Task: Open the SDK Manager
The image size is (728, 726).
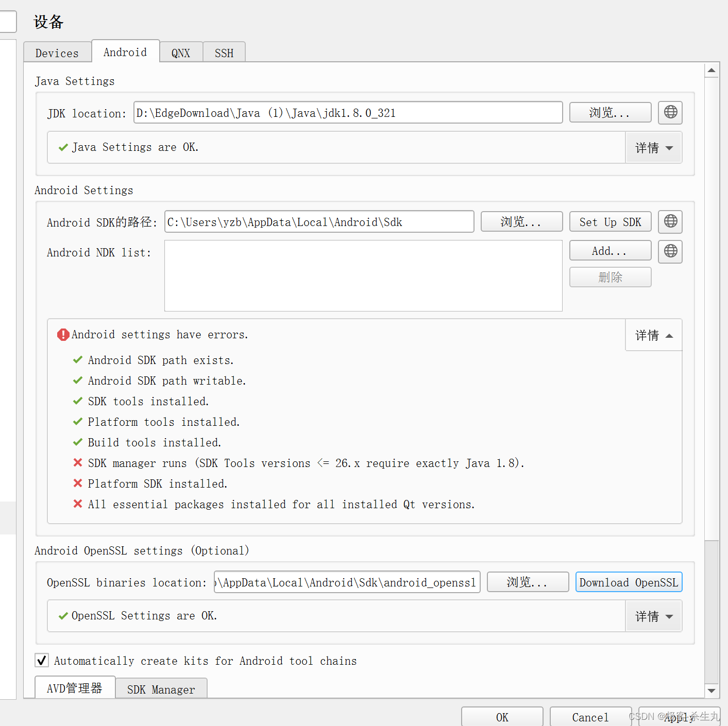Action: tap(161, 689)
